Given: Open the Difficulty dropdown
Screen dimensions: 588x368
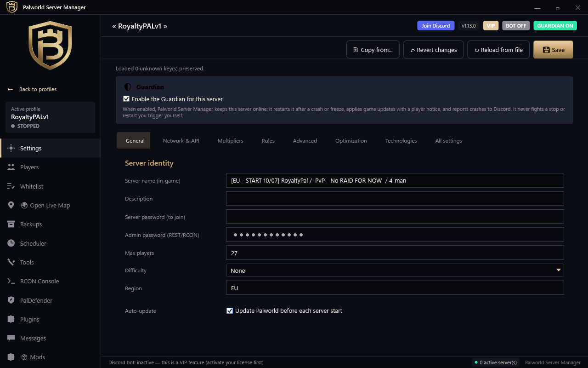Looking at the screenshot, I should (x=395, y=270).
